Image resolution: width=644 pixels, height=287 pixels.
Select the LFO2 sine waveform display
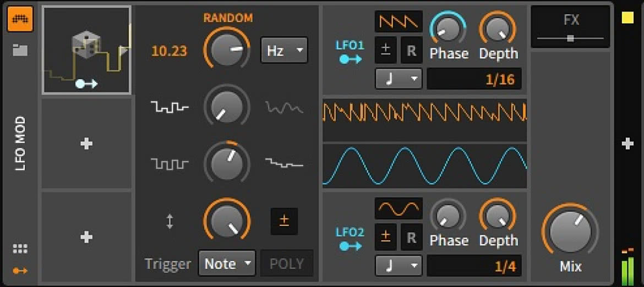(x=399, y=208)
